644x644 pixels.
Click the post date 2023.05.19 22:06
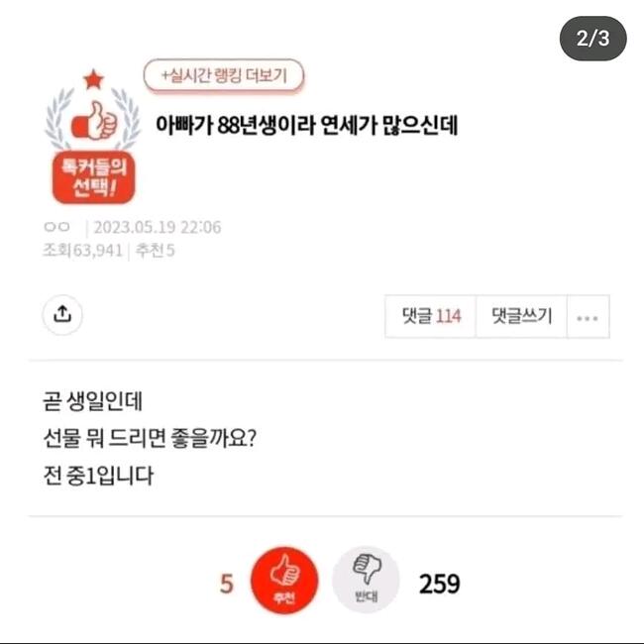tap(158, 227)
